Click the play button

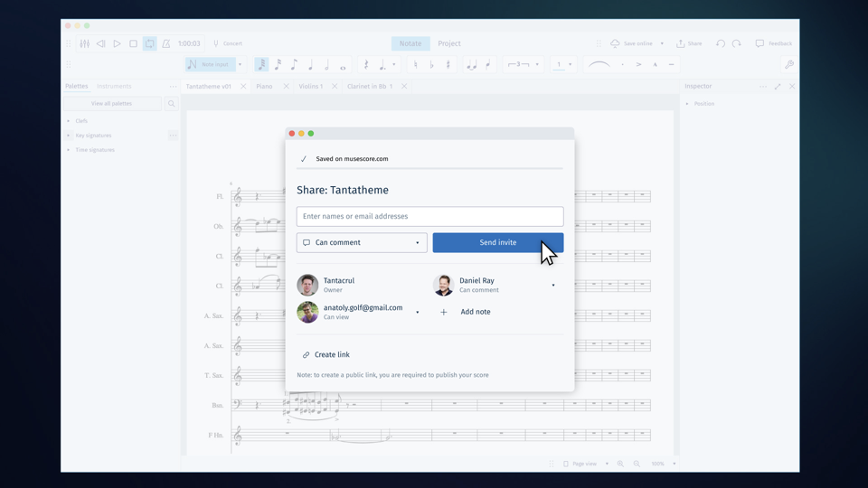click(x=117, y=43)
